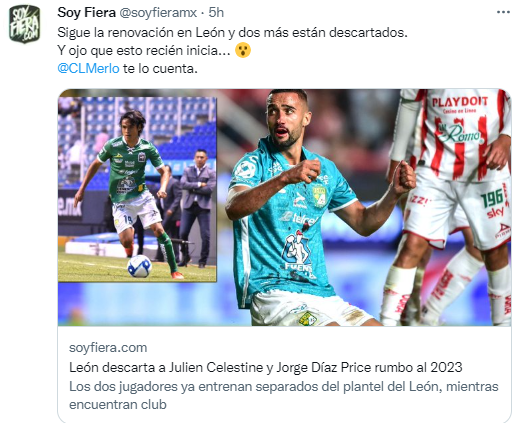Open the @soyfieramx handle link

point(158,13)
